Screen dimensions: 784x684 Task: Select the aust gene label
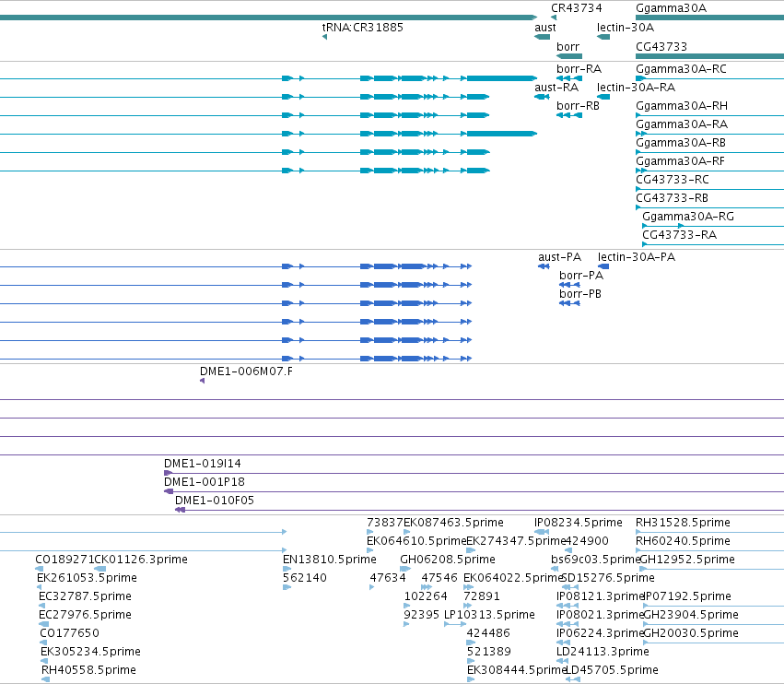(x=545, y=28)
